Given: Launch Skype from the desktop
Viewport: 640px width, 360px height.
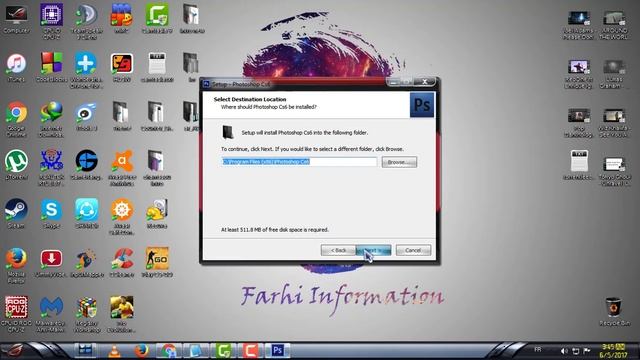Looking at the screenshot, I should click(x=51, y=213).
